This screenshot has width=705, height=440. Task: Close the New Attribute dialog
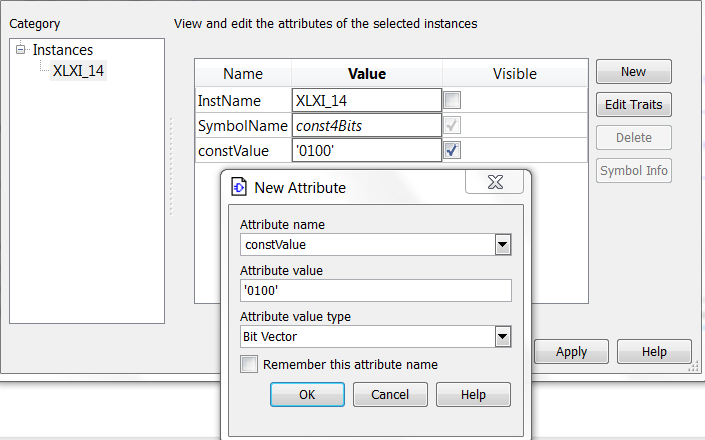click(495, 182)
